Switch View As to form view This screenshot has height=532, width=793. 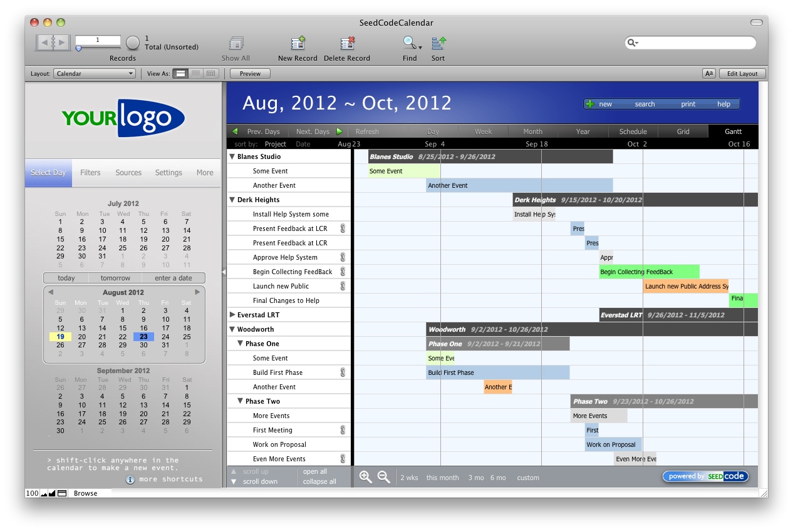tap(180, 73)
